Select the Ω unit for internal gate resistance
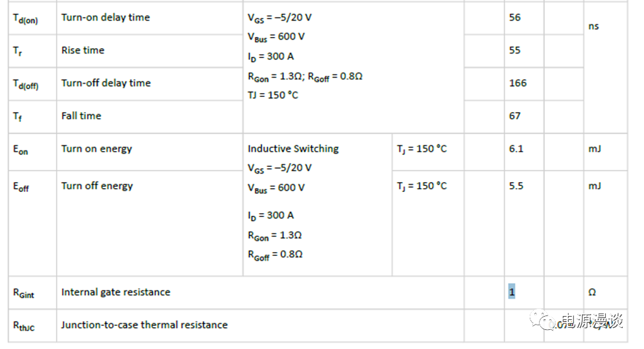 pos(592,292)
